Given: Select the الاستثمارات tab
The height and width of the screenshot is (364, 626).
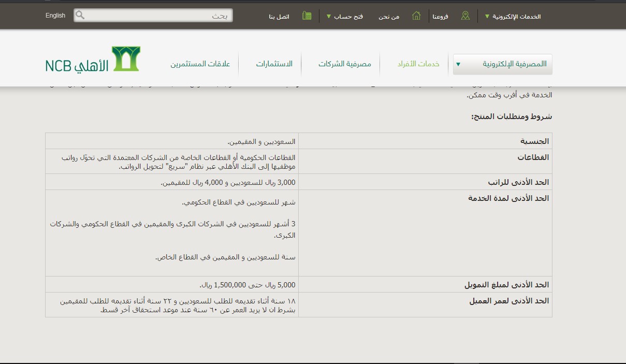Looking at the screenshot, I should 274,64.
